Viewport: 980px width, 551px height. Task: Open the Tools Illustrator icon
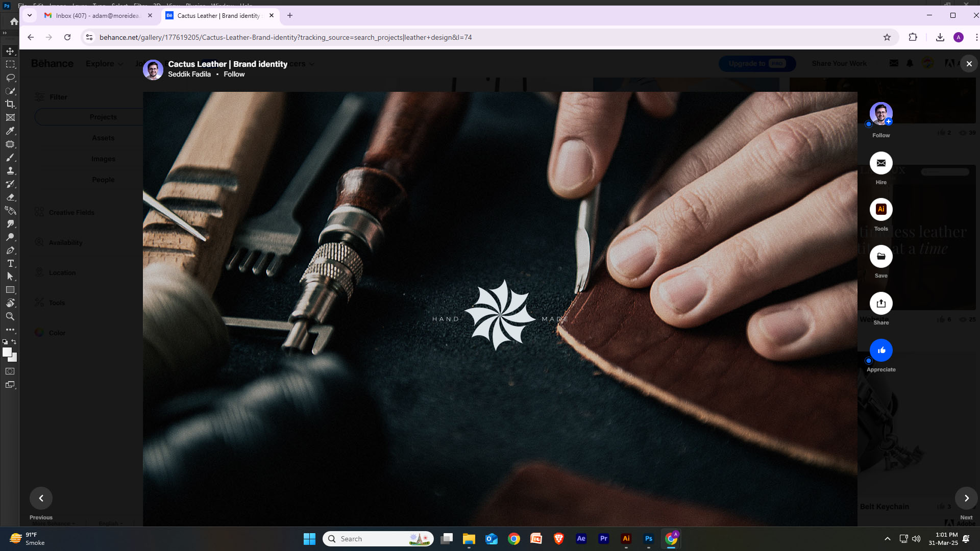(881, 209)
